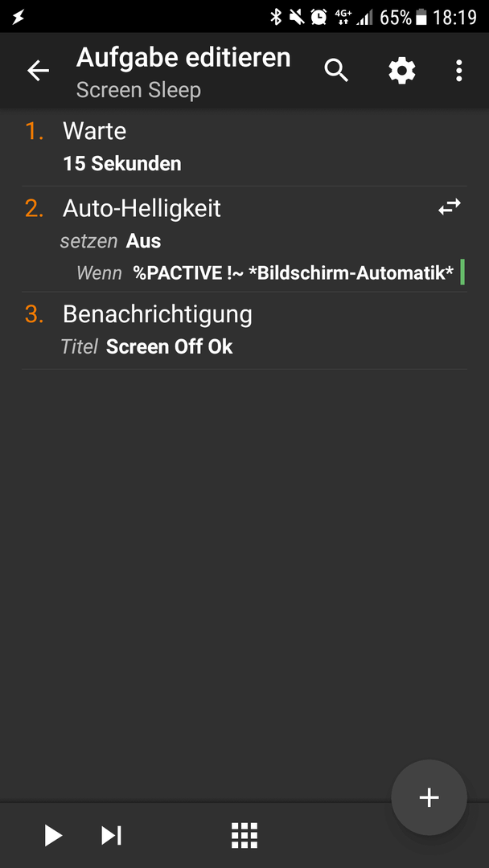Image resolution: width=489 pixels, height=868 pixels.
Task: Tap the back arrow in the header
Action: [39, 71]
